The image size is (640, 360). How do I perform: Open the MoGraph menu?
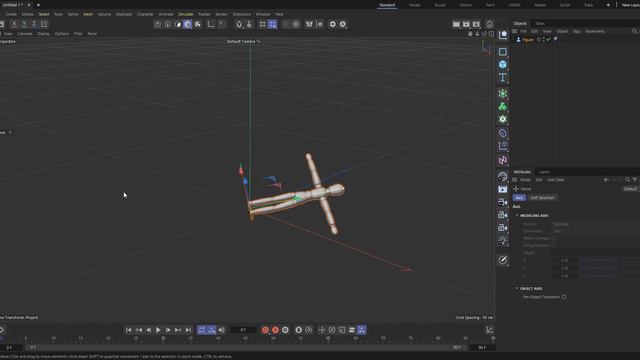pos(124,14)
